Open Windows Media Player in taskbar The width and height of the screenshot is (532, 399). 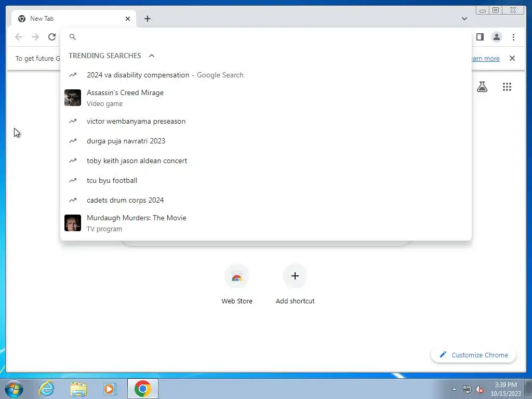coord(110,389)
